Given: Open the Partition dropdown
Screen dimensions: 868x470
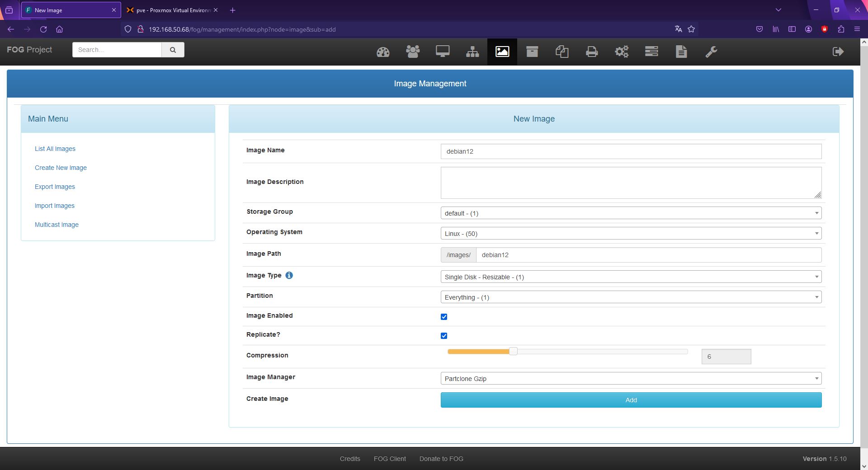Looking at the screenshot, I should 631,297.
